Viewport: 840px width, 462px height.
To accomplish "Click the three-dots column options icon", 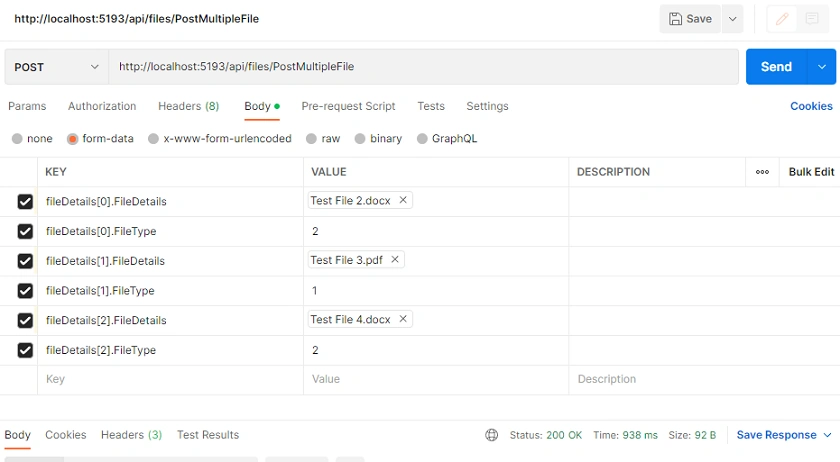I will [762, 172].
